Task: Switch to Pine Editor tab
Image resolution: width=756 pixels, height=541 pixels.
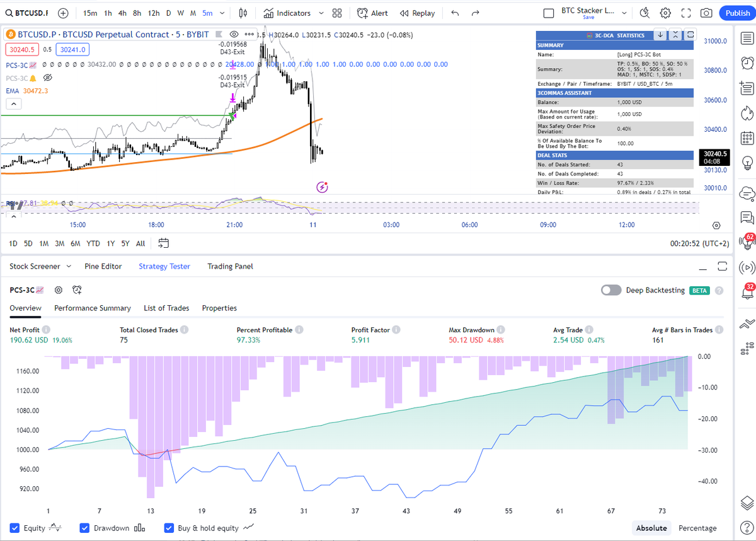Action: (103, 266)
